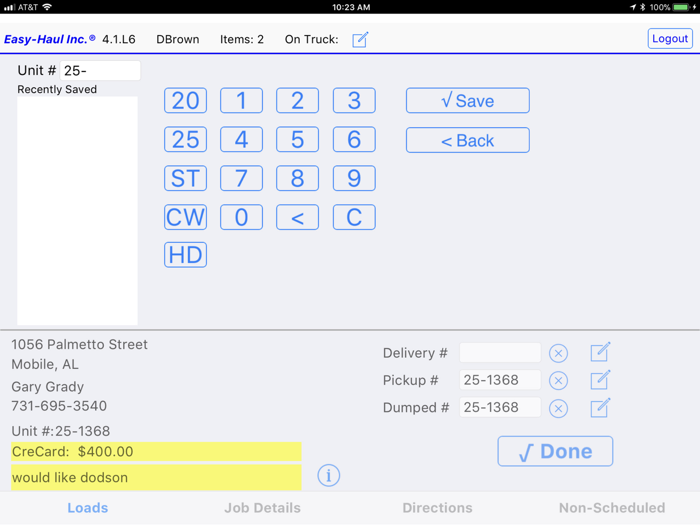The width and height of the screenshot is (700, 525).
Task: Mark the job as Done
Action: (x=555, y=451)
